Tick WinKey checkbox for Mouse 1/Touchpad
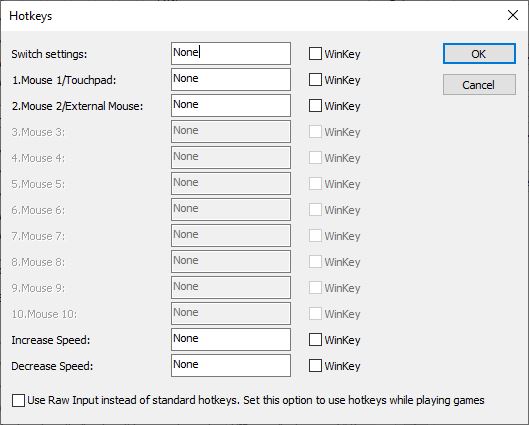Screen dimensions: 529x425 315,80
